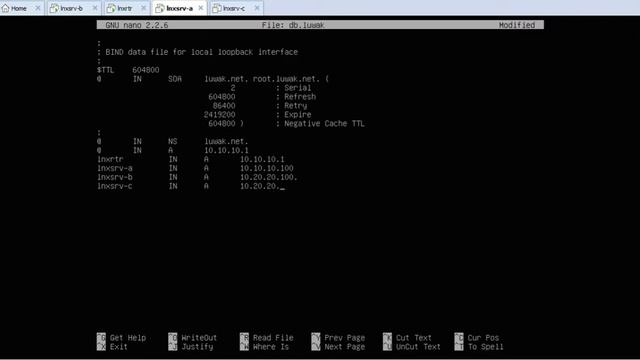The height and width of the screenshot is (360, 640).
Task: Click the WriteOut shortcut label
Action: point(199,338)
